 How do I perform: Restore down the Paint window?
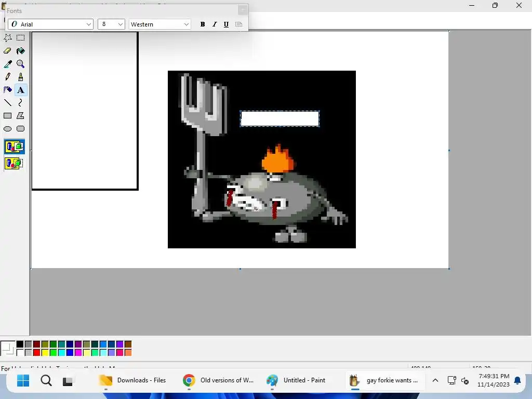[x=495, y=5]
